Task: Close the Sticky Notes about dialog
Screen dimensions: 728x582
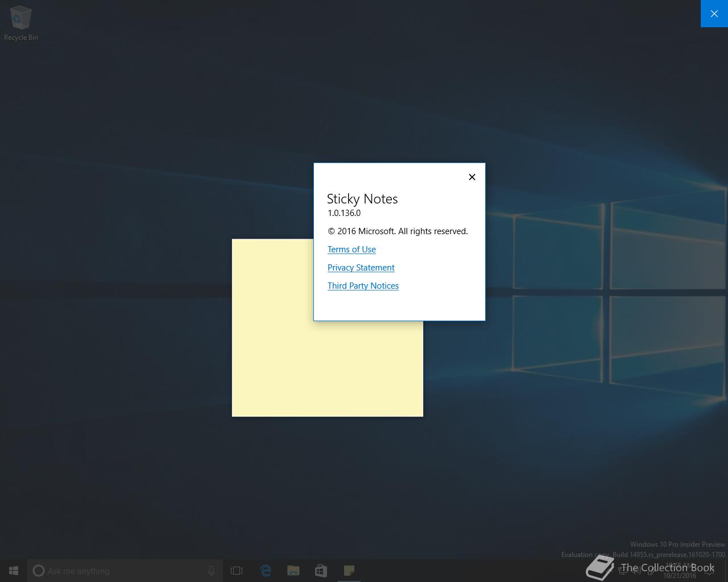Action: (471, 177)
